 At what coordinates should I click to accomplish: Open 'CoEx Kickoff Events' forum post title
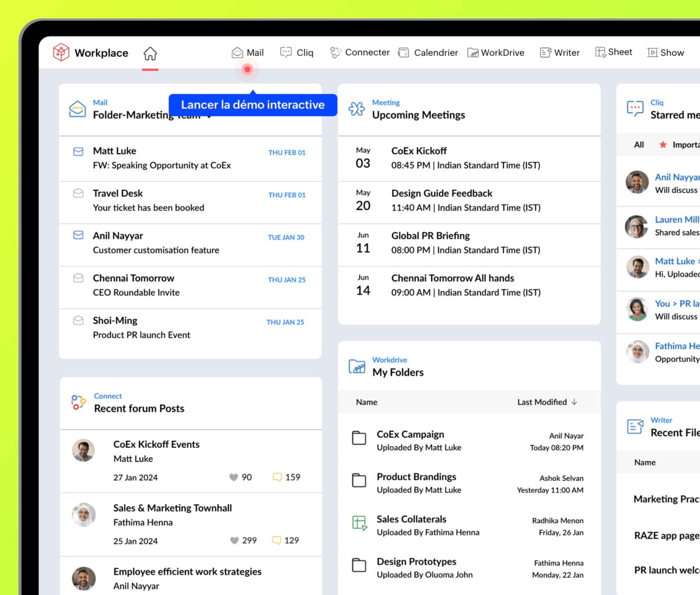click(x=156, y=444)
